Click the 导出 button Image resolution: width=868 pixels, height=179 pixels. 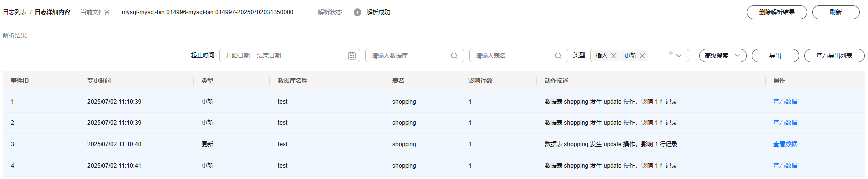click(x=775, y=56)
